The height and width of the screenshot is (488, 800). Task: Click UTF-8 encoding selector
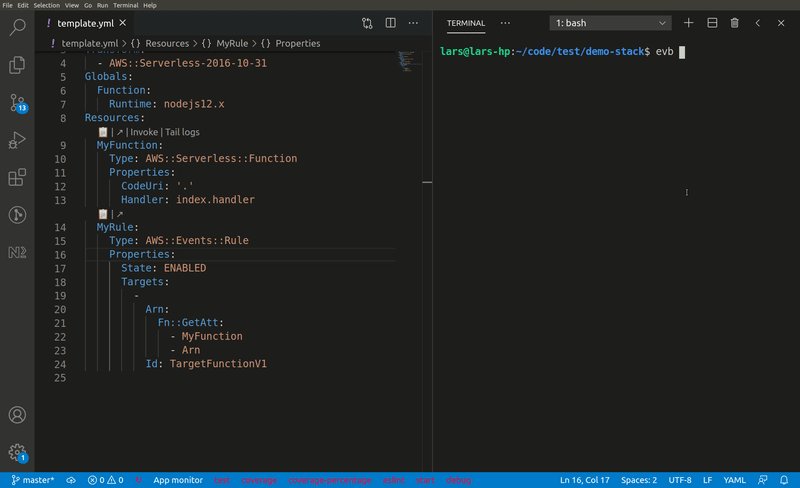680,480
